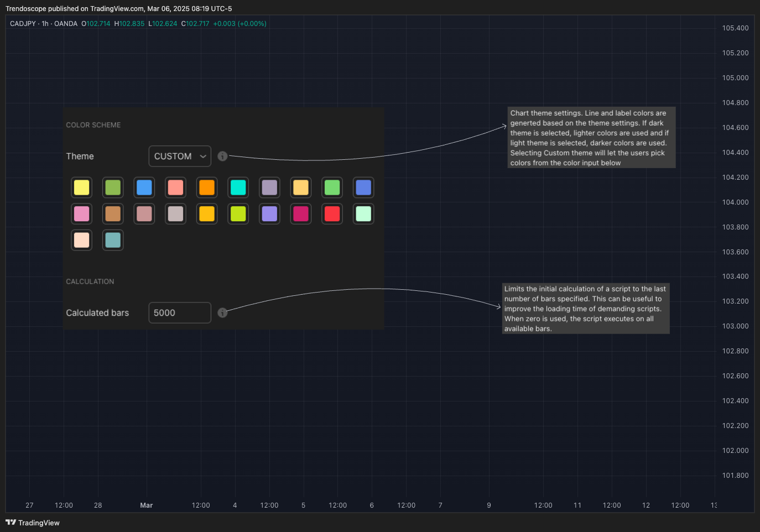The image size is (760, 532).
Task: Pick the pale gold swatch in the first row
Action: [x=301, y=187]
